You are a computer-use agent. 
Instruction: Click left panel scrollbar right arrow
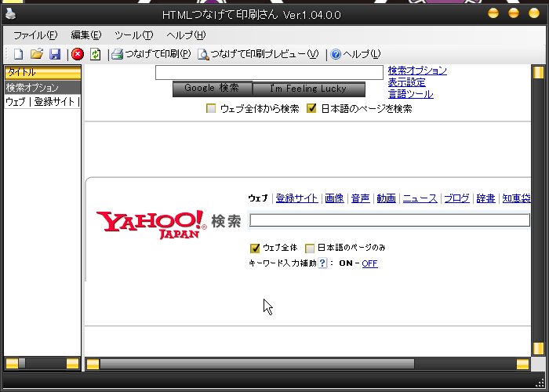click(x=73, y=363)
